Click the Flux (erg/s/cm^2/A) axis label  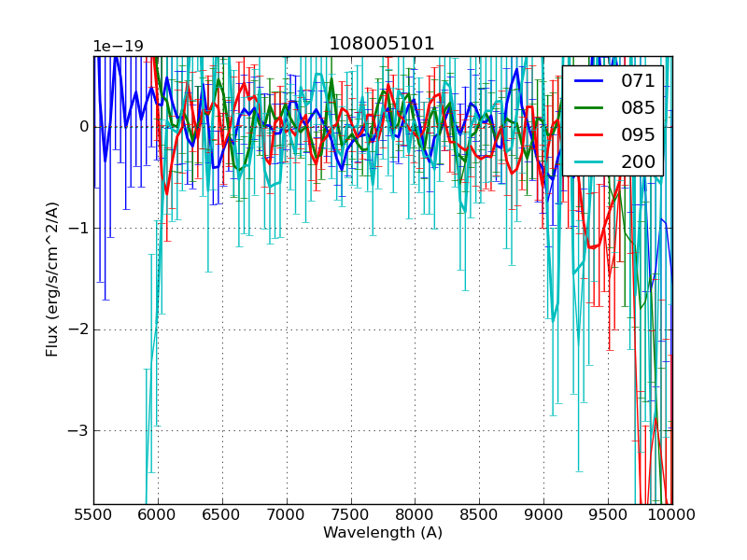coord(52,279)
